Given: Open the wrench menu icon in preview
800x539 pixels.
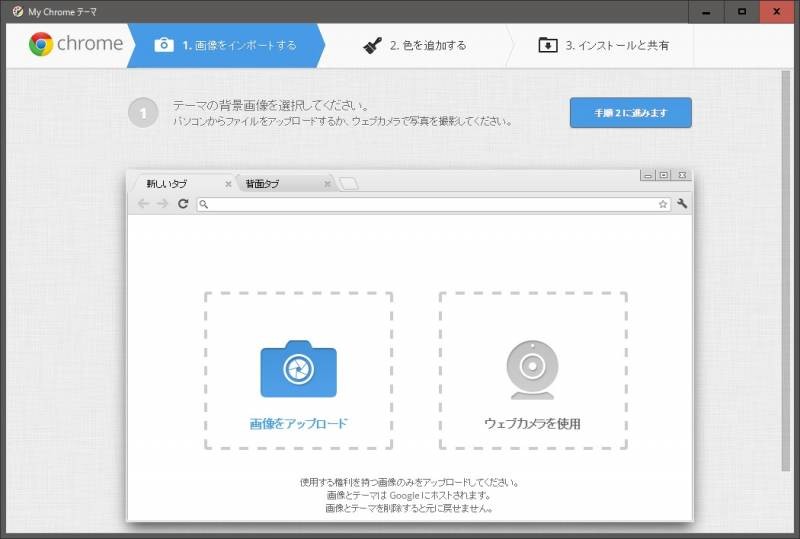Looking at the screenshot, I should point(682,204).
